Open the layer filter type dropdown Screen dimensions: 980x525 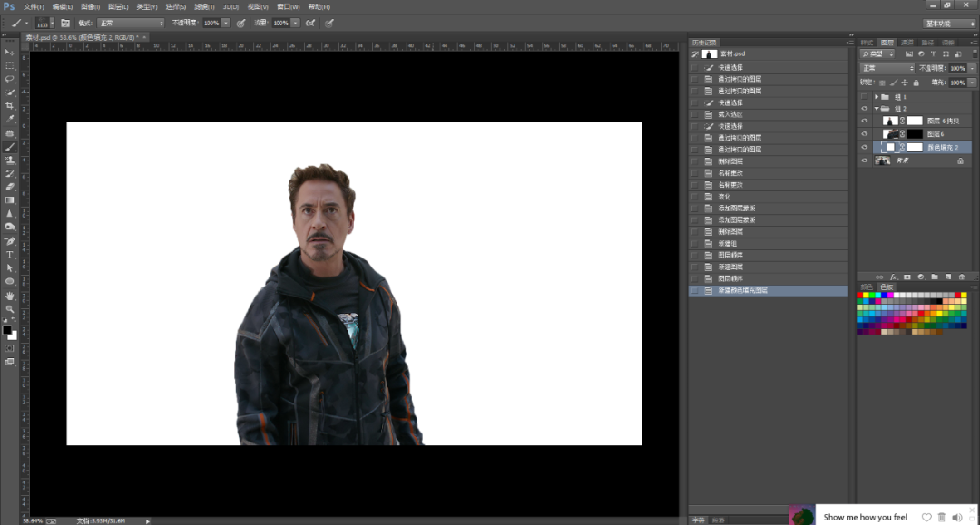877,54
